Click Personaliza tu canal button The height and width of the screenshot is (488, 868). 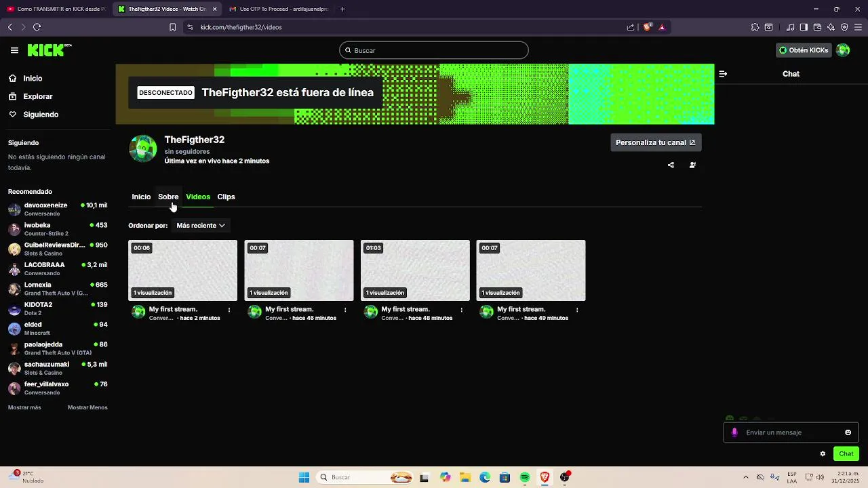(656, 142)
